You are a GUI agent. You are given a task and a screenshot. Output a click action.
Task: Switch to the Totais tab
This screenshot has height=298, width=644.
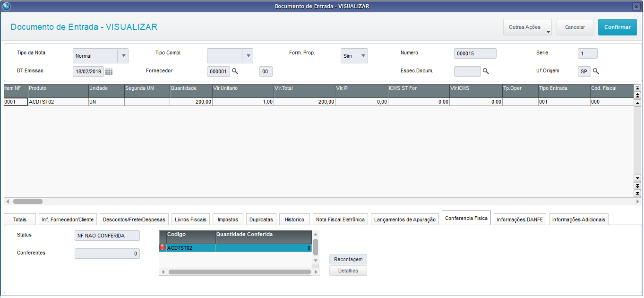[20, 219]
